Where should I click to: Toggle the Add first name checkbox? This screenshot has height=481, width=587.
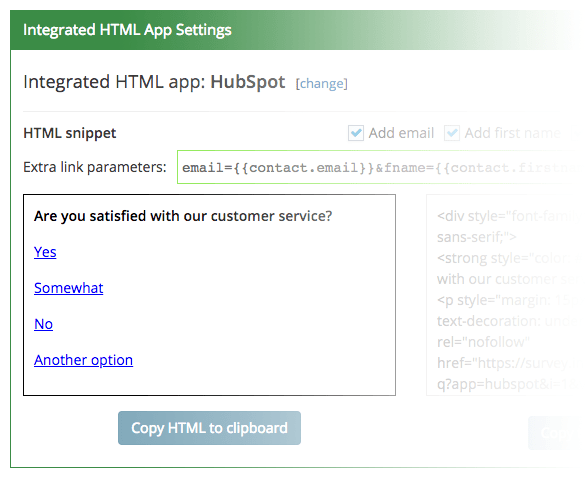click(452, 133)
